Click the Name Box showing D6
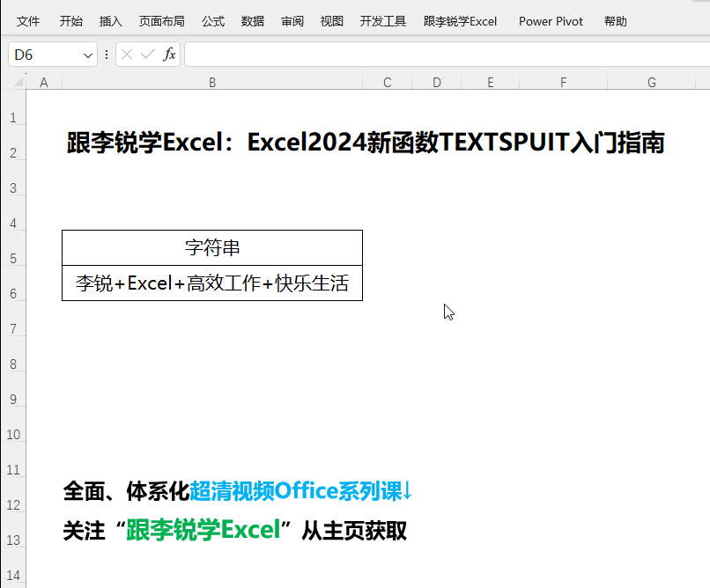The height and width of the screenshot is (588, 710). click(45, 55)
